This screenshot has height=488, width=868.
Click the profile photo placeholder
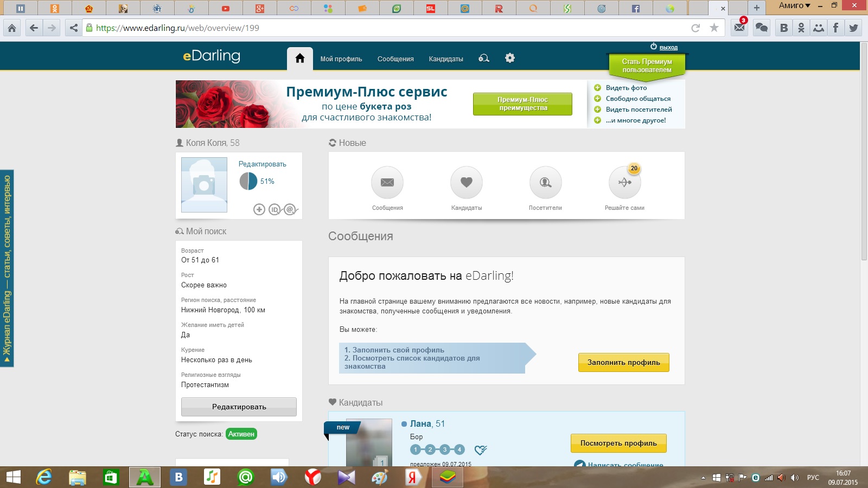(204, 185)
